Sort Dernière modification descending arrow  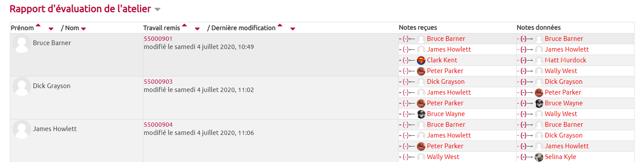[x=293, y=29]
